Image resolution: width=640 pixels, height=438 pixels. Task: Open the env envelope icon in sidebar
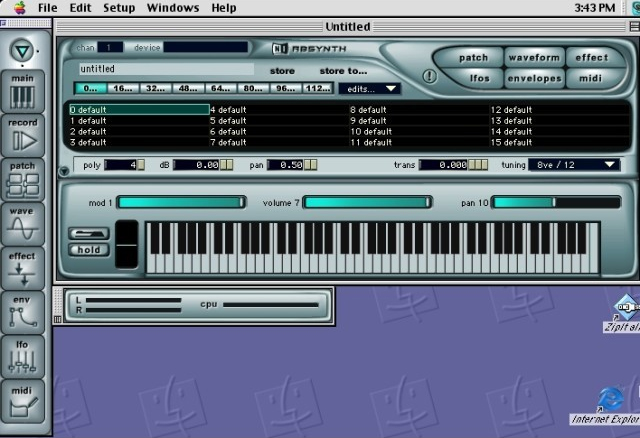(x=22, y=312)
